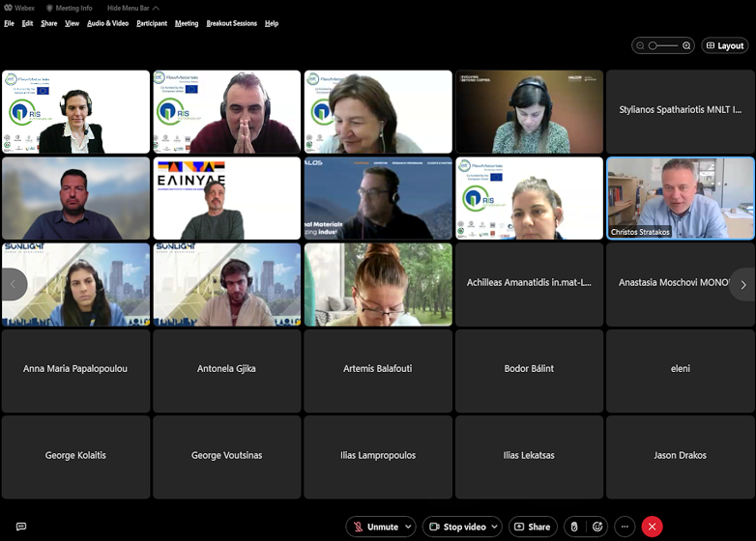
Task: Expand video options arrow beside Stop video
Action: pos(494,527)
